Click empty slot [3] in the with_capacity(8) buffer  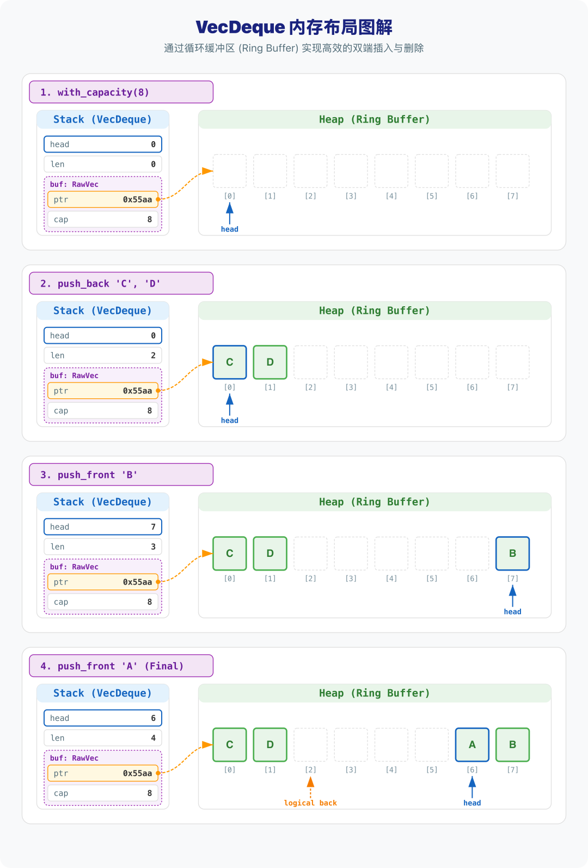click(x=351, y=171)
